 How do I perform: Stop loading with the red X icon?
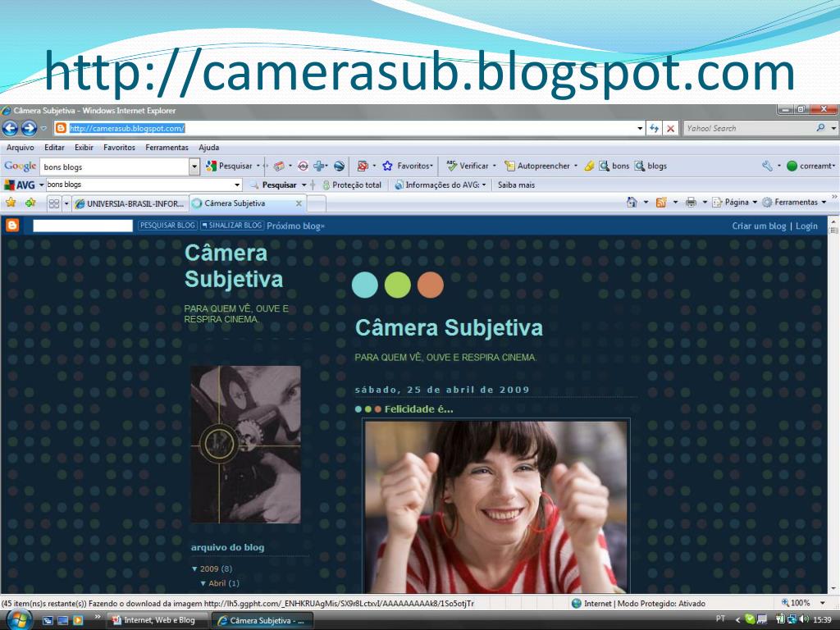point(670,128)
